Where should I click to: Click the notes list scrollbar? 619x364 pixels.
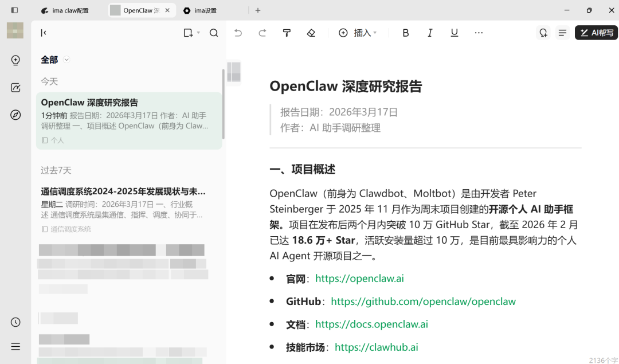click(x=224, y=104)
